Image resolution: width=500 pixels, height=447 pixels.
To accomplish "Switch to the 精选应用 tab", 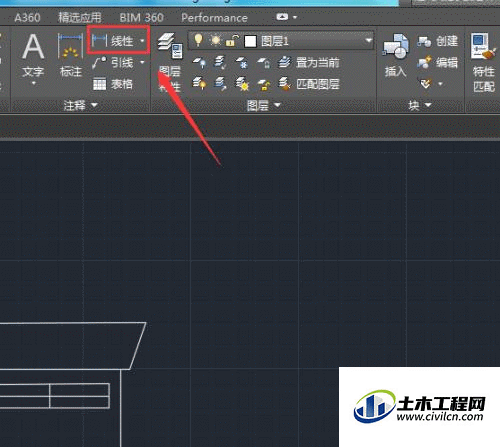I will coord(80,17).
